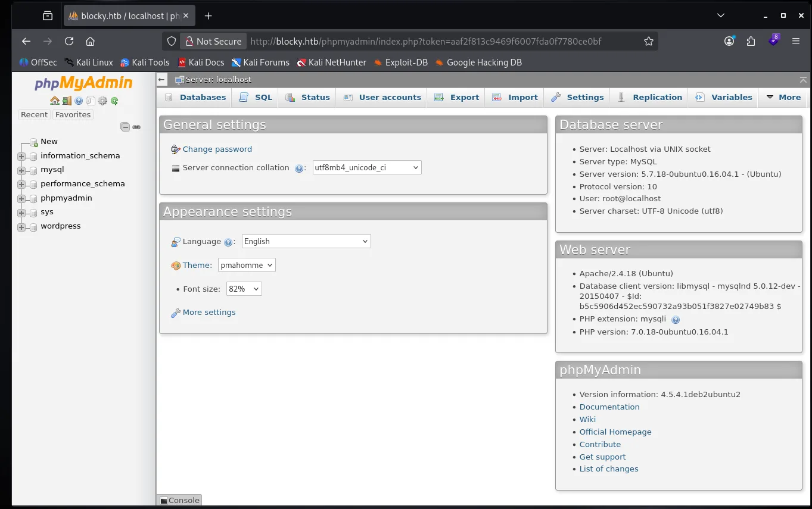Open the Settings tab

coord(577,97)
